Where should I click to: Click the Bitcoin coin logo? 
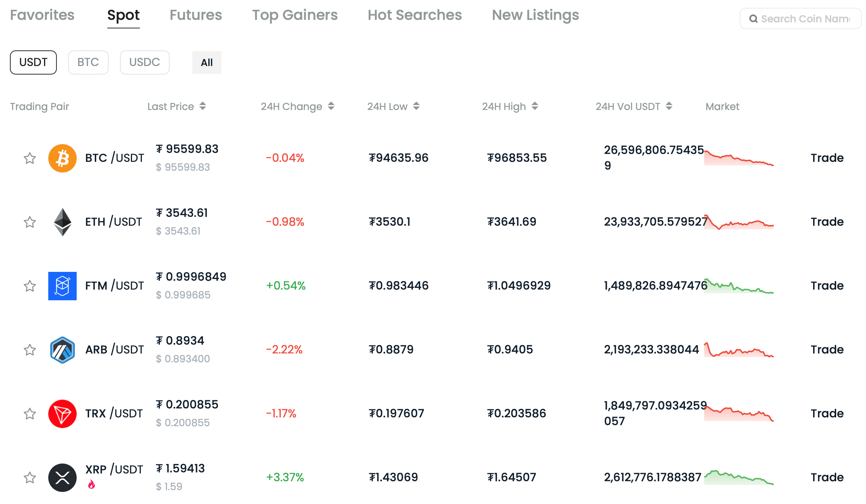pos(62,158)
